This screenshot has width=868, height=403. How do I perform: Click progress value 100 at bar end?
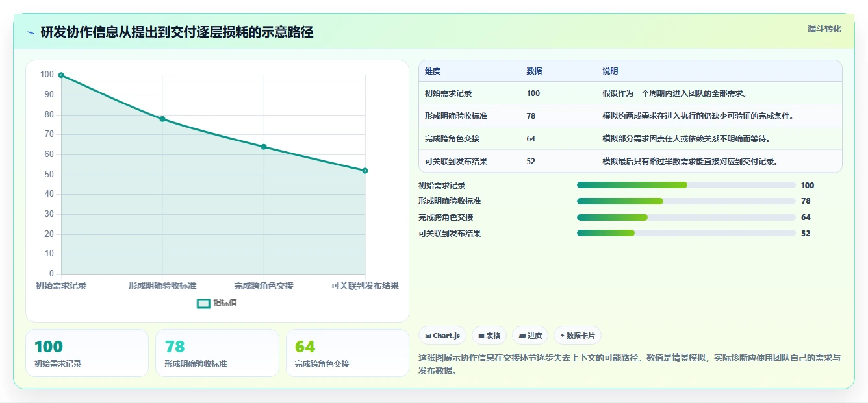click(x=808, y=186)
